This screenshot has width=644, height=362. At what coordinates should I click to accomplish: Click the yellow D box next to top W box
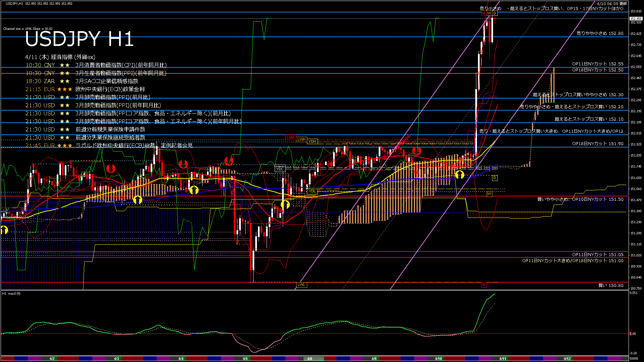[495, 13]
